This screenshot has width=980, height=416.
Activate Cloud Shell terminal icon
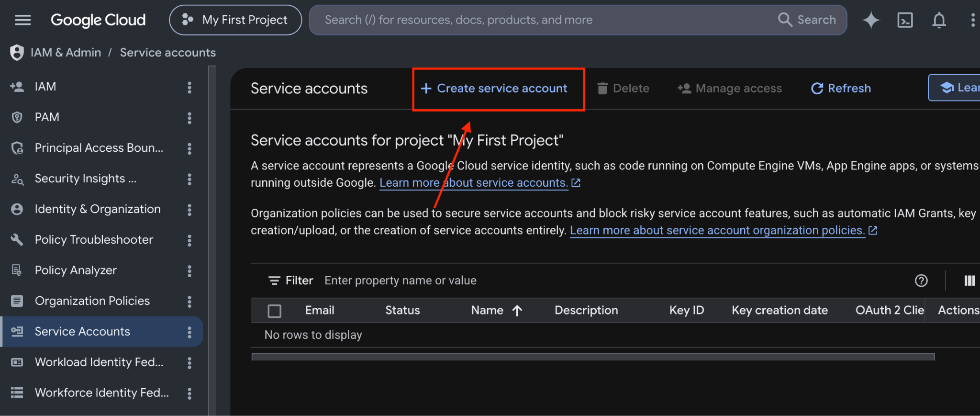[x=905, y=20]
